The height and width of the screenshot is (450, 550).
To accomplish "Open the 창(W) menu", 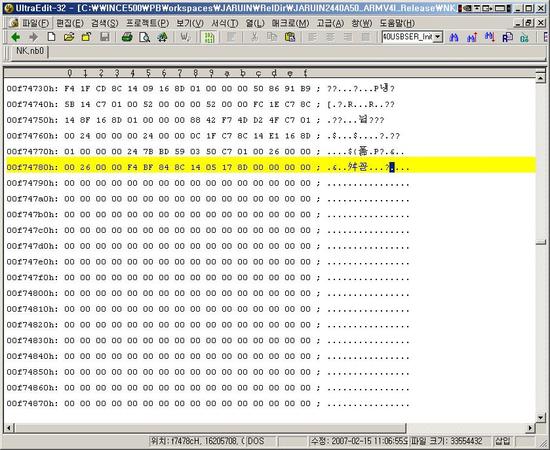I will click(362, 23).
